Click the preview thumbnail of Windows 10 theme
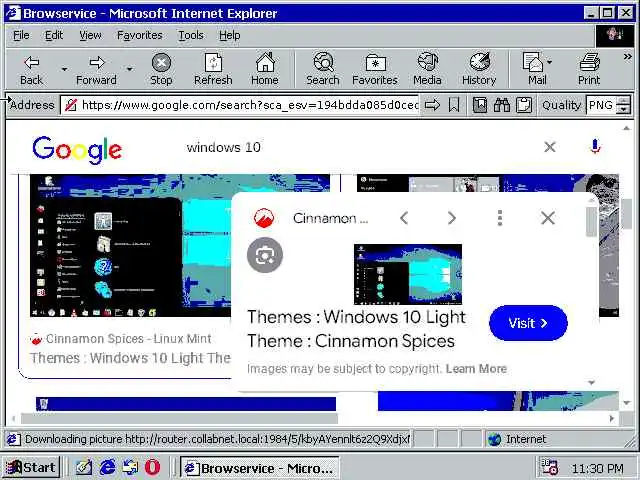The height and width of the screenshot is (480, 640). tap(408, 274)
